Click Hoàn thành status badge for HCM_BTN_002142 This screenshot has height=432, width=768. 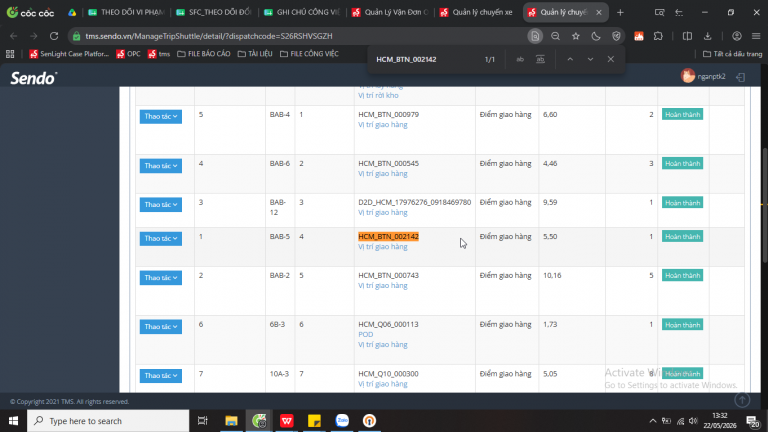682,237
